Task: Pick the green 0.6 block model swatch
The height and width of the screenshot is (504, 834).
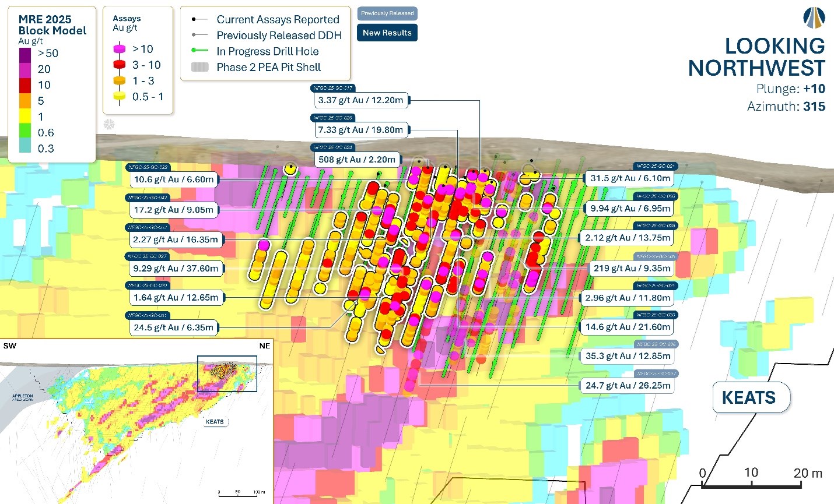Action: pos(25,133)
